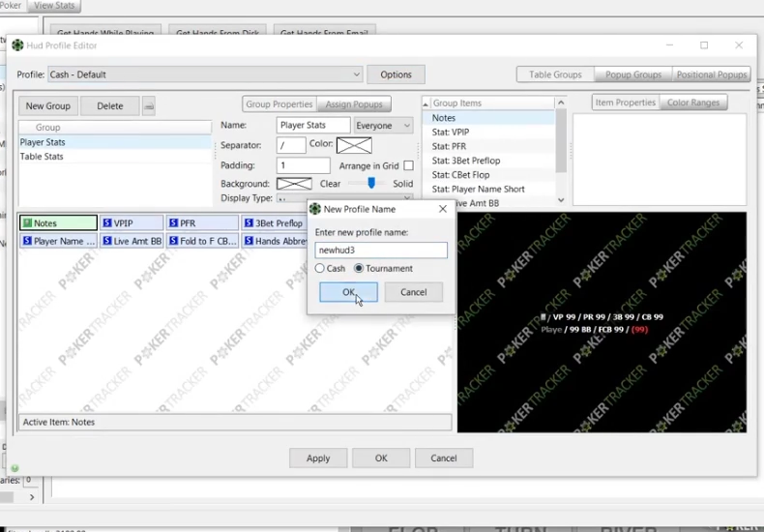This screenshot has height=532, width=764.
Task: Select the Tournament radio button
Action: click(x=359, y=269)
